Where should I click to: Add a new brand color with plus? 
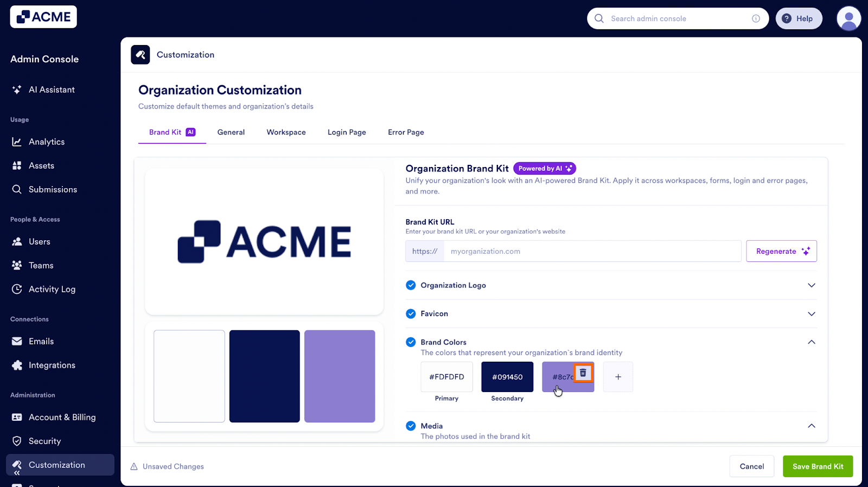(x=618, y=377)
